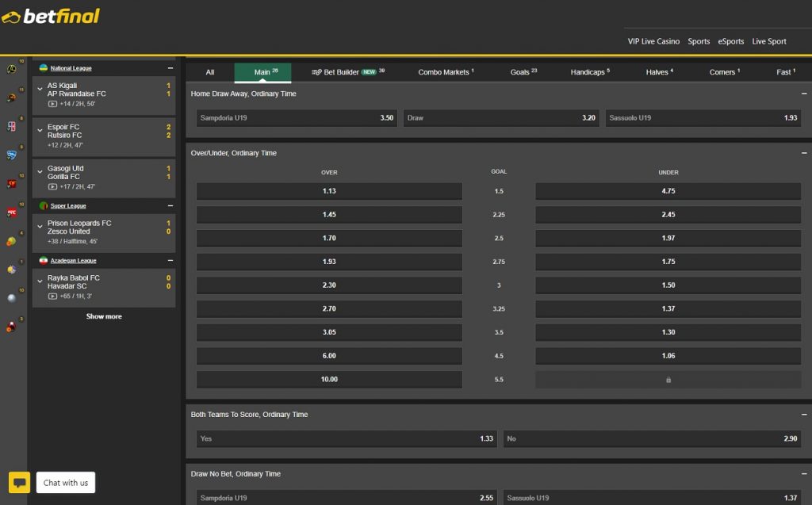
Task: Collapse the Both Teams To Score market
Action: pos(804,415)
